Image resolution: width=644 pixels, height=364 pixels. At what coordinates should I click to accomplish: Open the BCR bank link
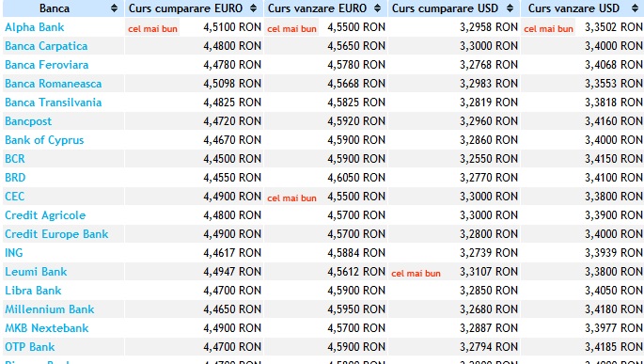[15, 159]
